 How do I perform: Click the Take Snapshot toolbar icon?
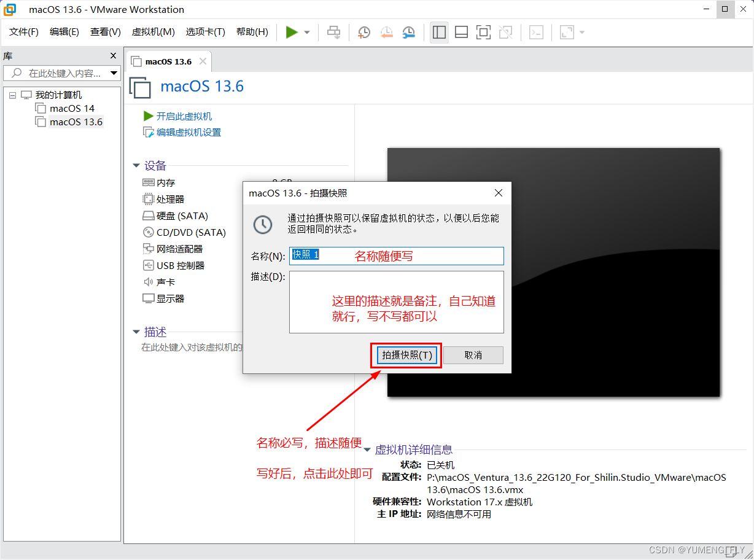[364, 33]
